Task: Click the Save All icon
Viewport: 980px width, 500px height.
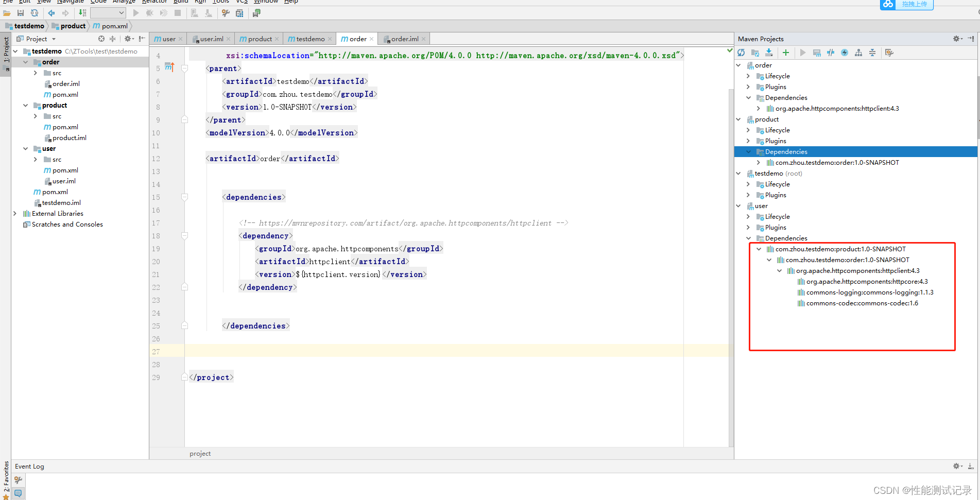Action: [x=21, y=13]
